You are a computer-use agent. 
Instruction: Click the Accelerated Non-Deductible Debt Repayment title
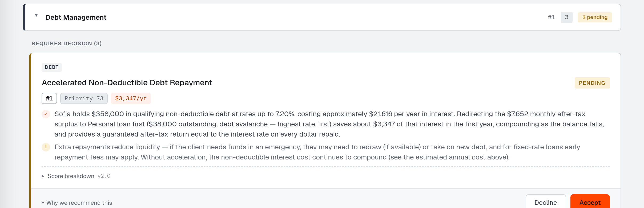tap(127, 83)
